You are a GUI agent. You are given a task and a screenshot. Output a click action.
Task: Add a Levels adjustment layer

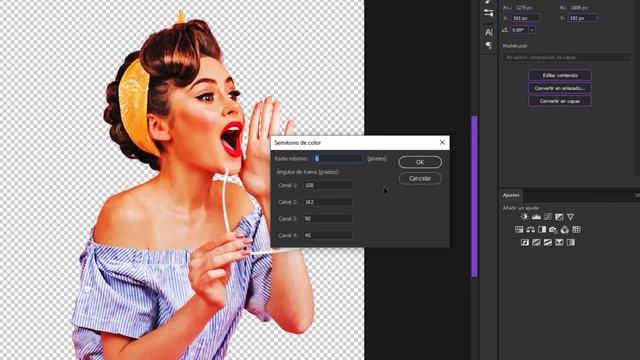[x=536, y=217]
